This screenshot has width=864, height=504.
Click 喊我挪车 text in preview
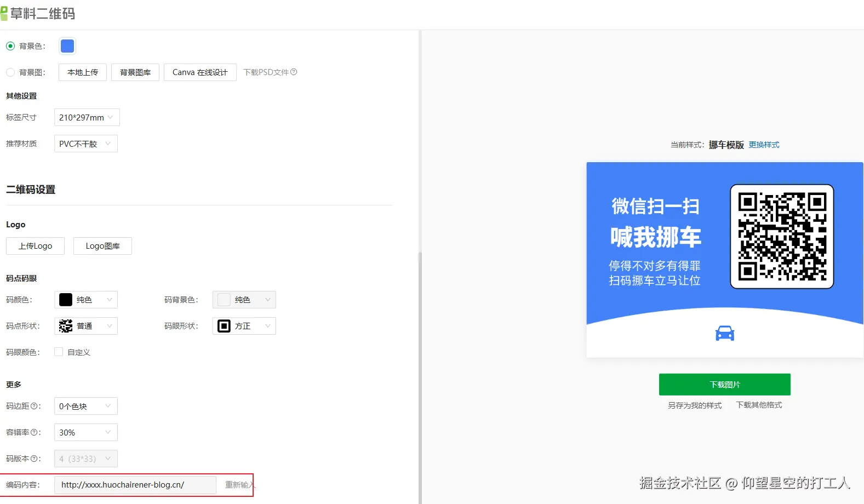(656, 237)
